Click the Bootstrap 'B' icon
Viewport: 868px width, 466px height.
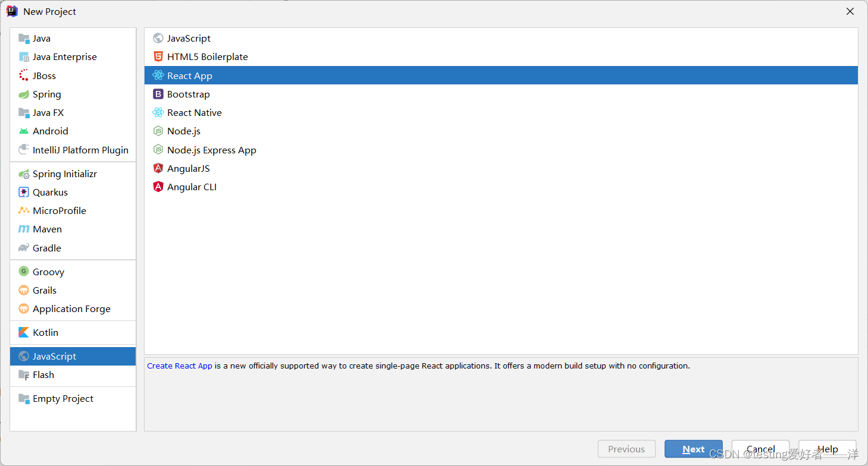(158, 95)
